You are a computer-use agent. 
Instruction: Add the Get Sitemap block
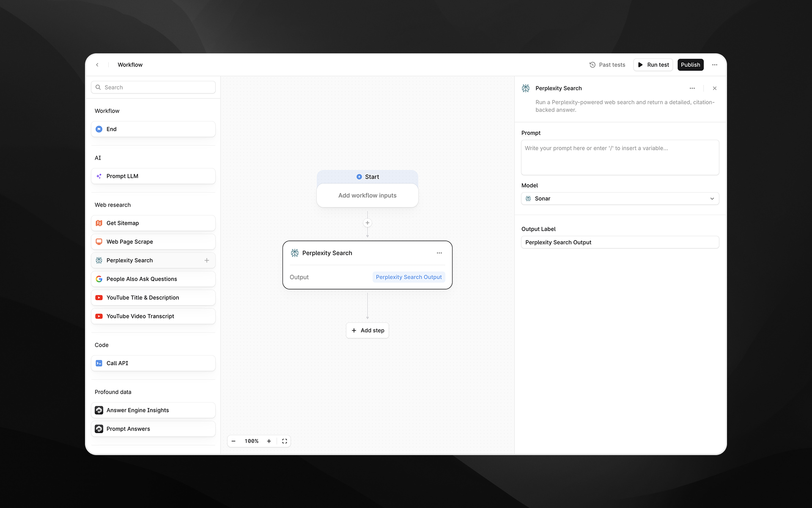coord(153,223)
